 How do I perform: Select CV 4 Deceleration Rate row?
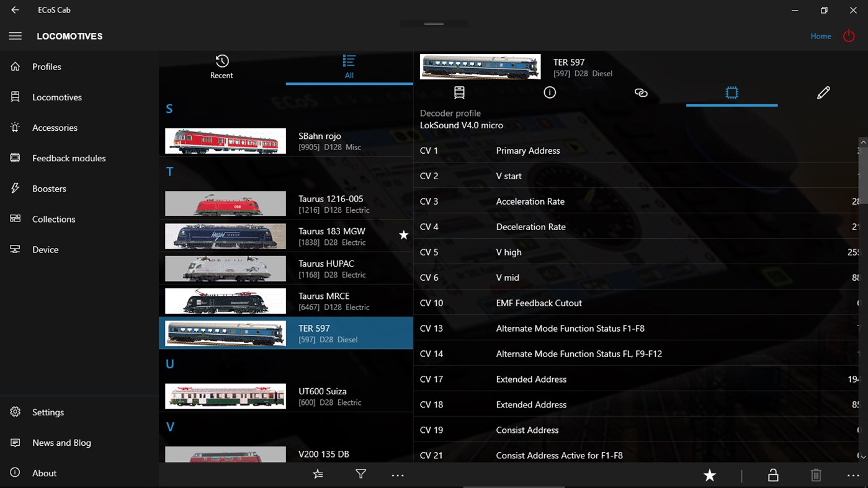[636, 226]
